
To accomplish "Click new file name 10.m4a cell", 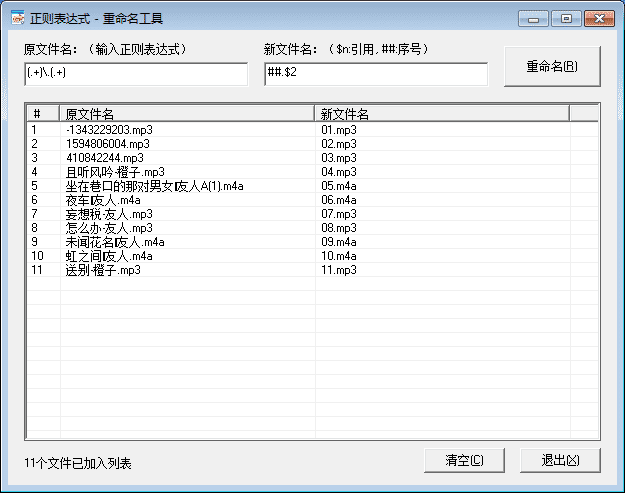I will coord(339,256).
